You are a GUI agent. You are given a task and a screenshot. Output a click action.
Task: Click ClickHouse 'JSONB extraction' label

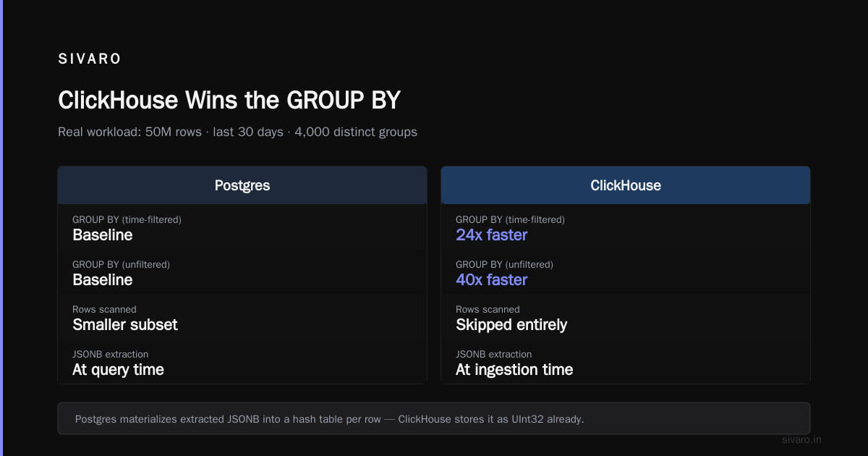[x=494, y=354]
